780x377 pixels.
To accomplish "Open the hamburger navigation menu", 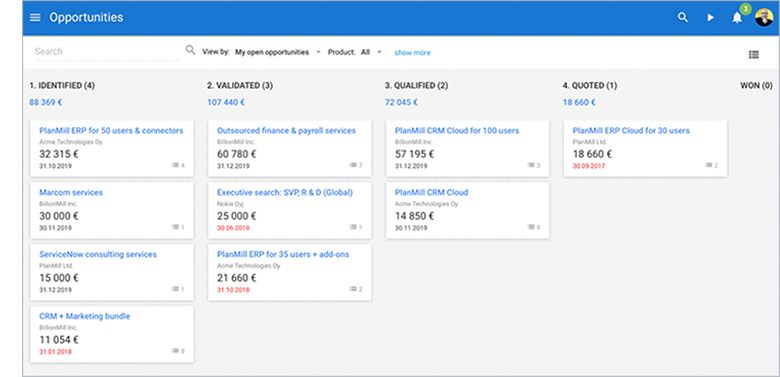I will pyautogui.click(x=35, y=18).
